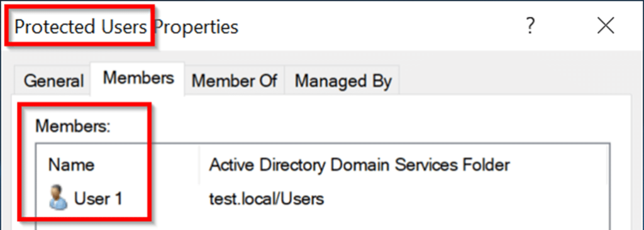Select the test.local/Users folder cell
Image resolution: width=644 pixels, height=230 pixels.
click(267, 199)
